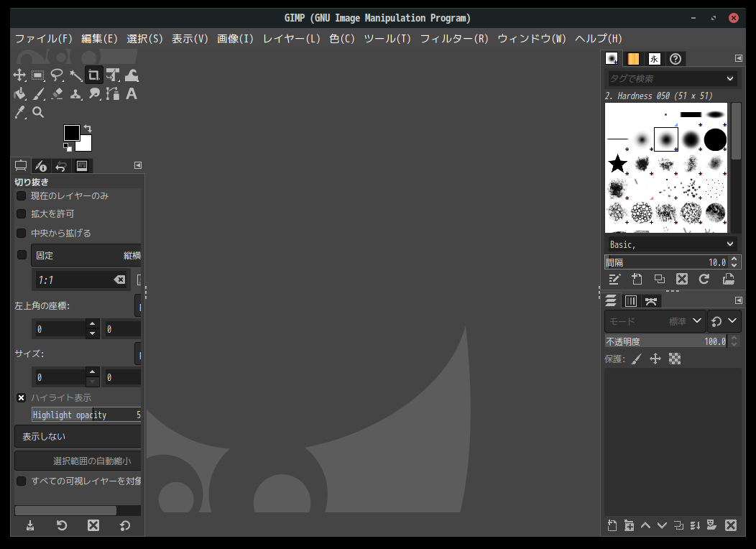Select the Move tool in the toolbox
Screen dimensions: 756x549
19,75
